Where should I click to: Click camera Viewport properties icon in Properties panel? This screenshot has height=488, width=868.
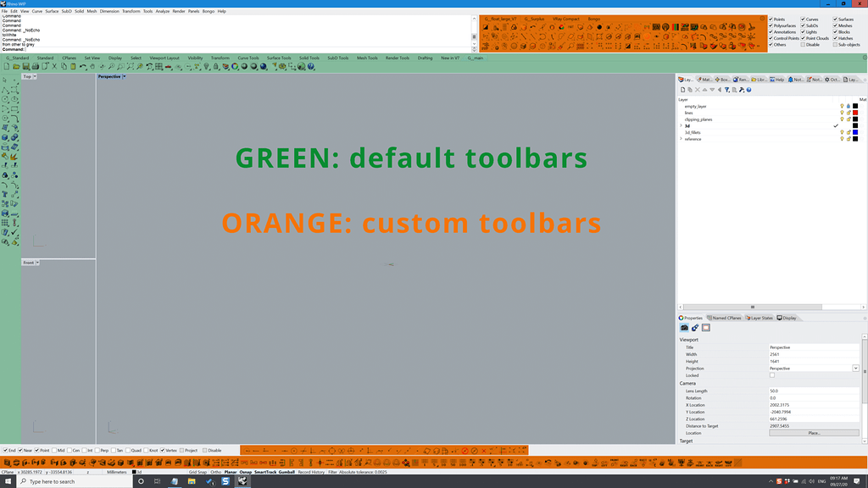click(x=684, y=328)
